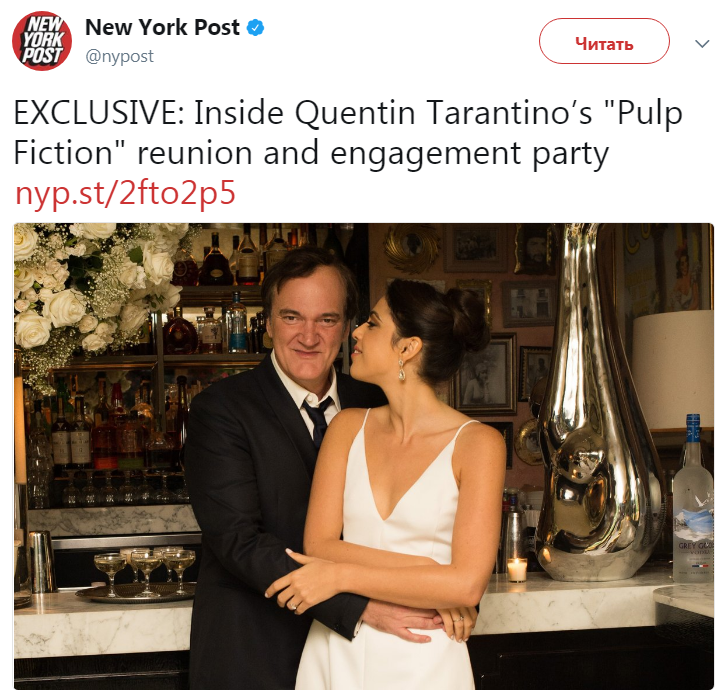Click the metal cocktail shaker on counter
715x690 pixels.
click(x=42, y=562)
